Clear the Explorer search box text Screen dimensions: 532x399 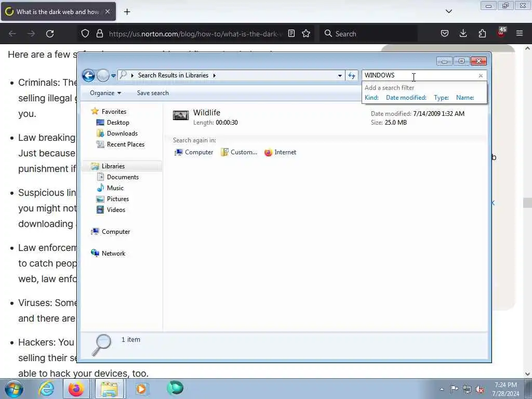[481, 76]
